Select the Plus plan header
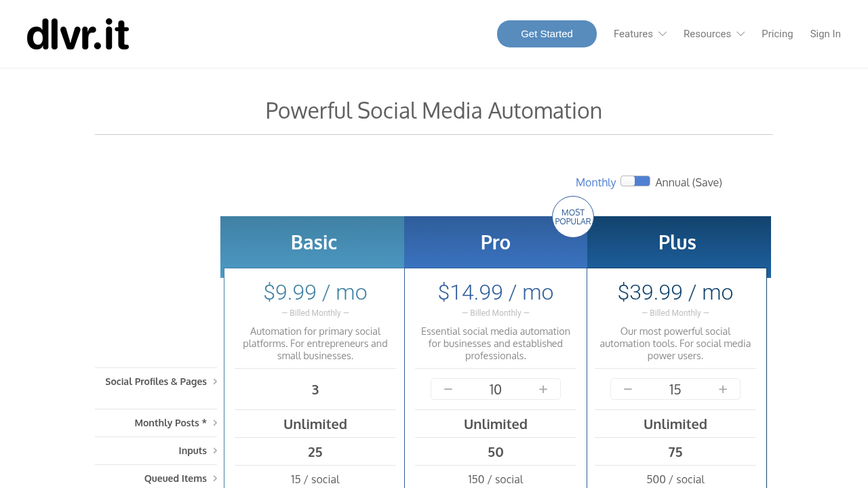868x488 pixels. pyautogui.click(x=677, y=243)
